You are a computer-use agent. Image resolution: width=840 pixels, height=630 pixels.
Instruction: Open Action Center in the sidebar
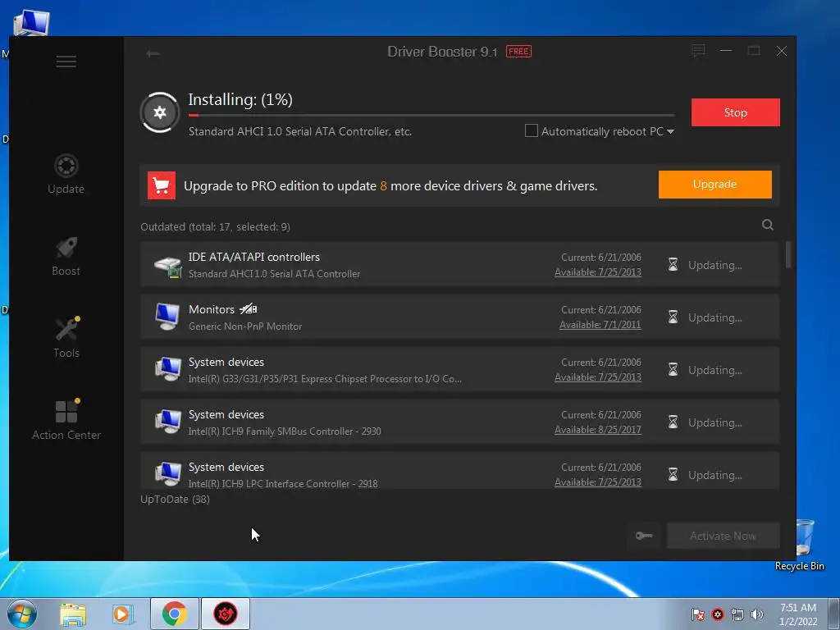(x=66, y=419)
